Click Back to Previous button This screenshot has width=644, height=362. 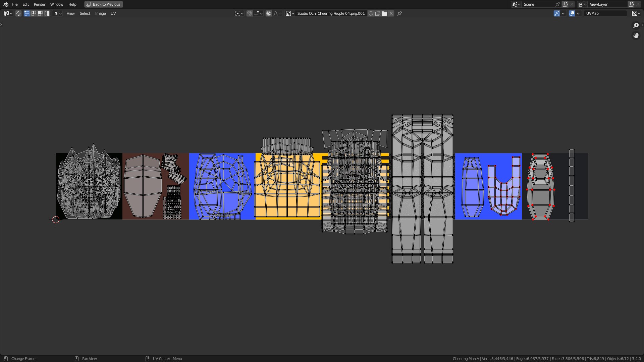103,4
